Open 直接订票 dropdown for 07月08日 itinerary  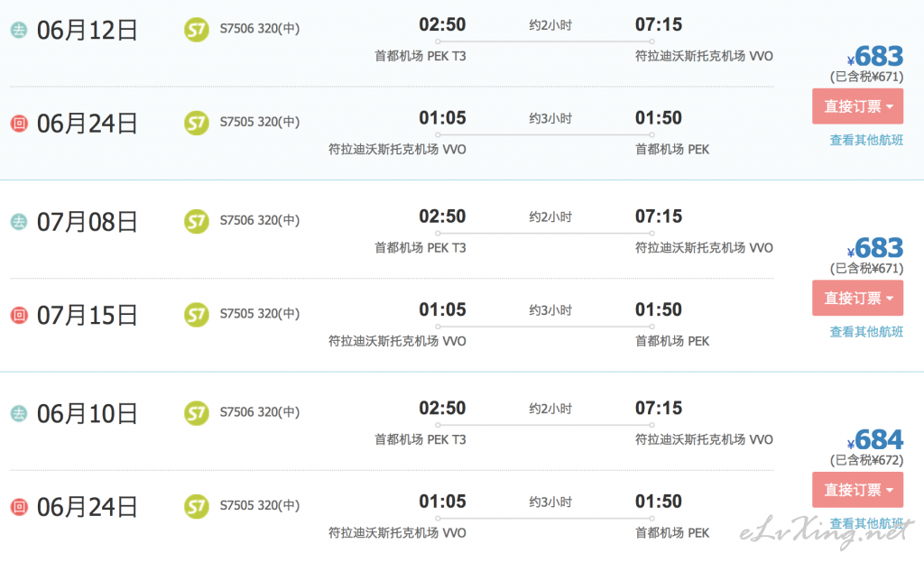point(857,298)
